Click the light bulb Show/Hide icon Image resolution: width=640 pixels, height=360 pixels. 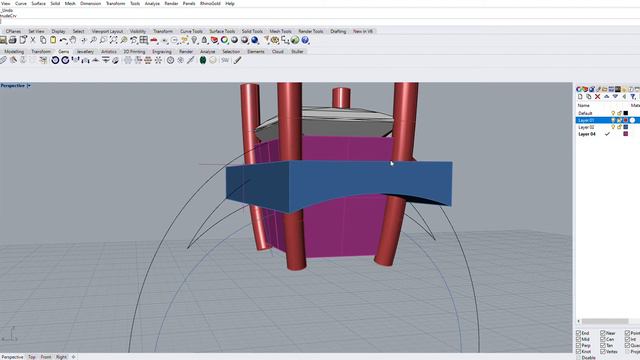point(194,40)
